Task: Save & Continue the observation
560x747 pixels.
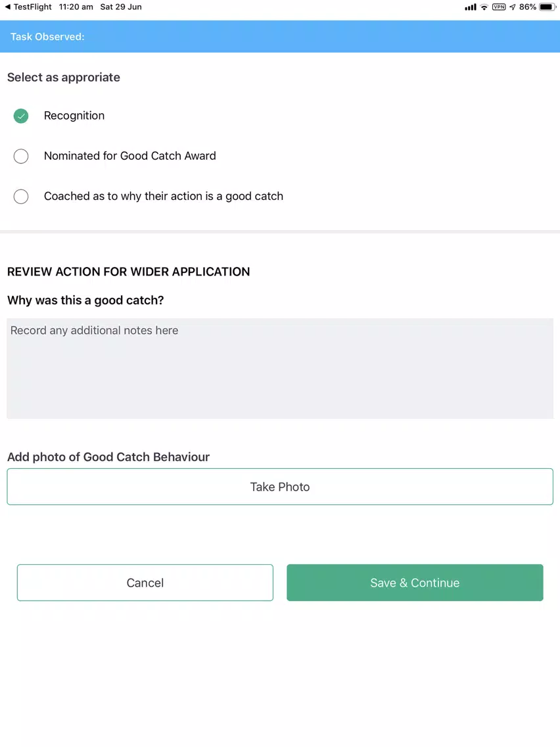Action: (415, 583)
